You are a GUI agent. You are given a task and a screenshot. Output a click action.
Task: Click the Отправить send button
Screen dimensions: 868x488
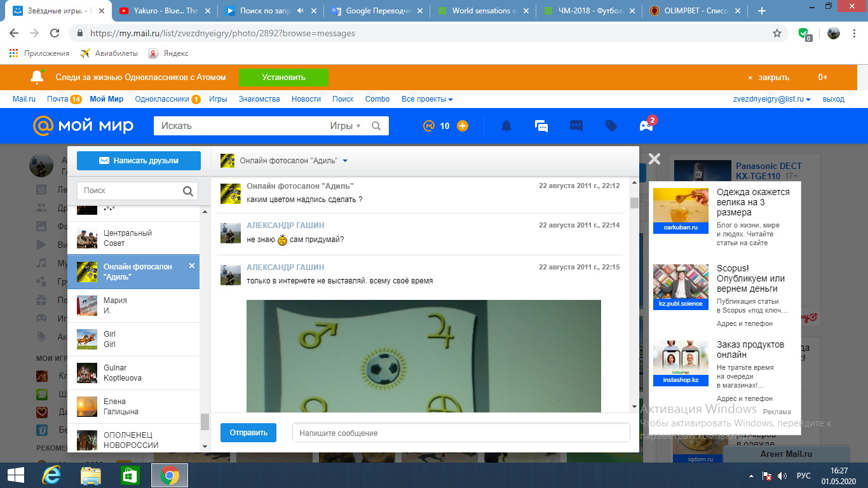(248, 433)
